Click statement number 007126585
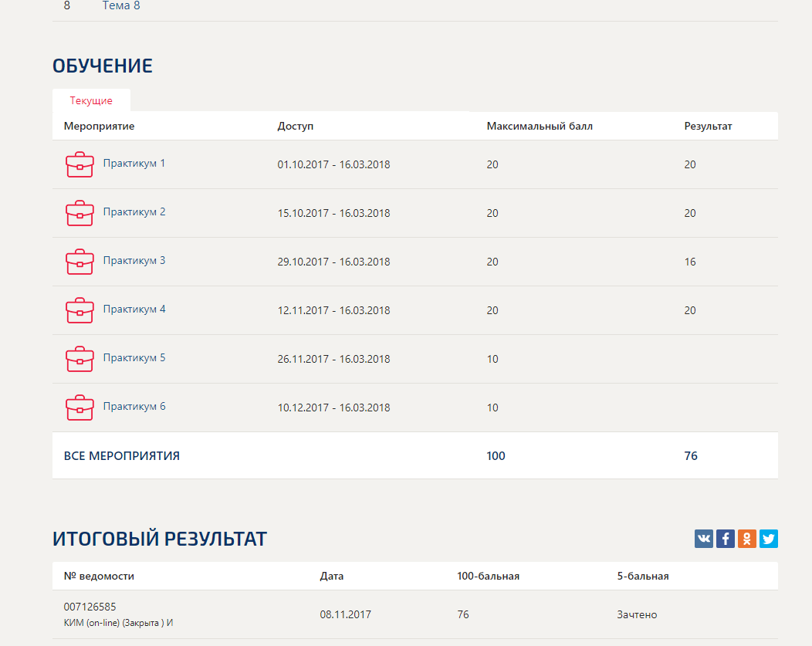 tap(90, 607)
